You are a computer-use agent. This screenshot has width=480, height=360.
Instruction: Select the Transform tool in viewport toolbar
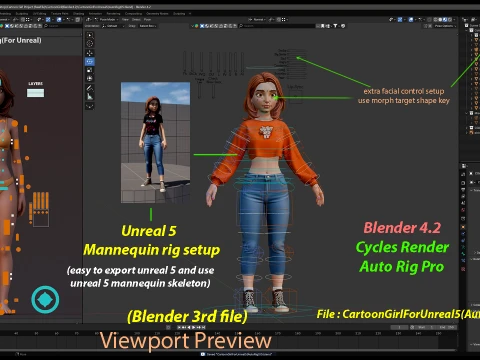(x=90, y=79)
